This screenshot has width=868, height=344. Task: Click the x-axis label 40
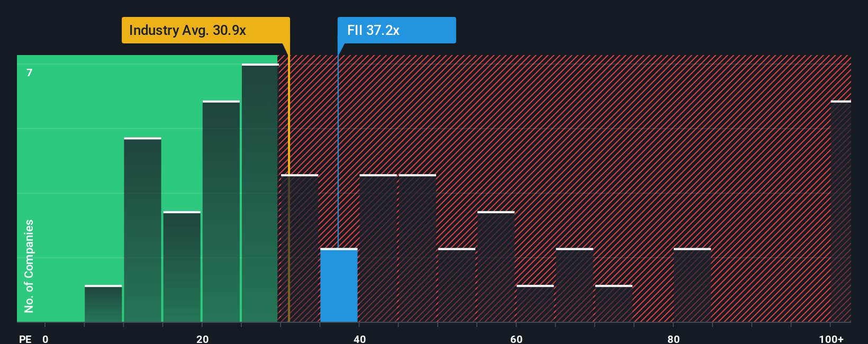pyautogui.click(x=360, y=339)
